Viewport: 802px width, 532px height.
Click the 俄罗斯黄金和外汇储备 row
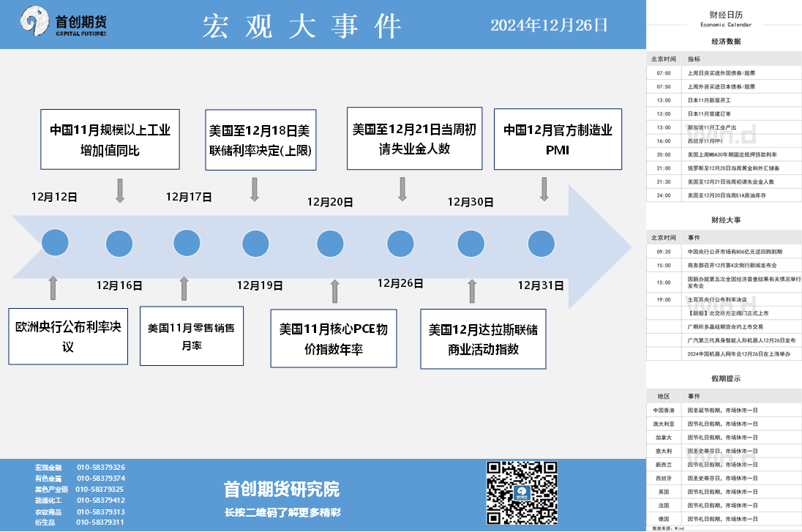click(724, 168)
